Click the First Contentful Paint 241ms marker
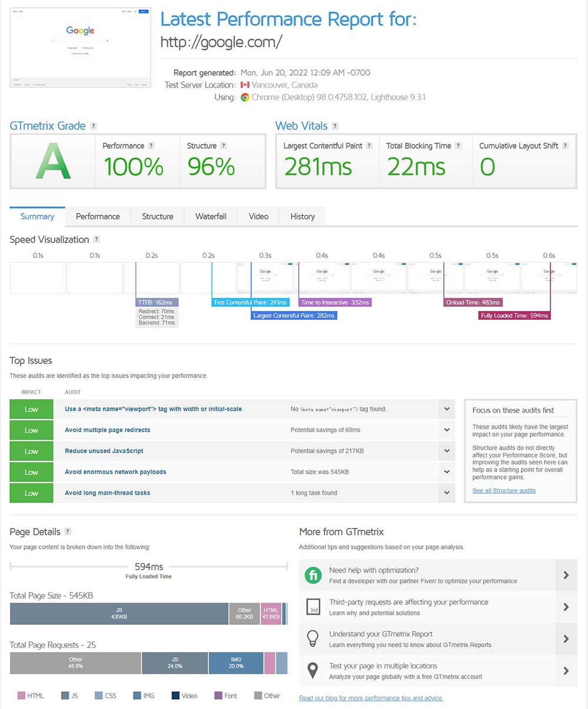The width and height of the screenshot is (588, 709). [250, 302]
